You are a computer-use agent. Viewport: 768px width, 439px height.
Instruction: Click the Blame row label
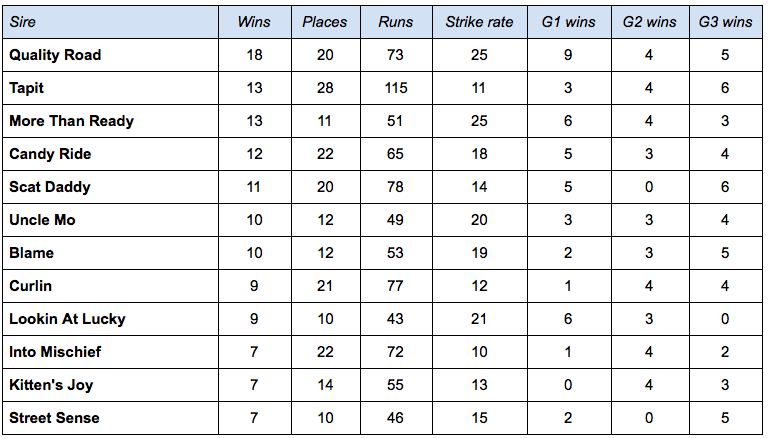(31, 253)
